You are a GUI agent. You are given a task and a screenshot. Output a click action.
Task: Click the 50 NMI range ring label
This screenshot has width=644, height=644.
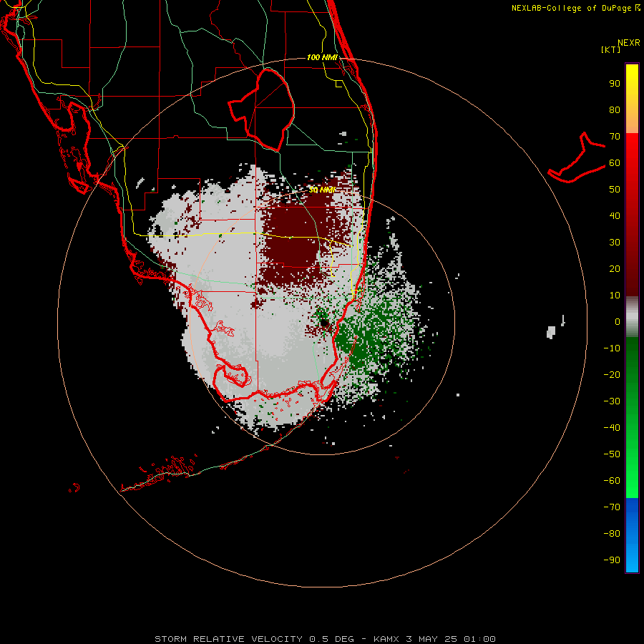(x=322, y=190)
